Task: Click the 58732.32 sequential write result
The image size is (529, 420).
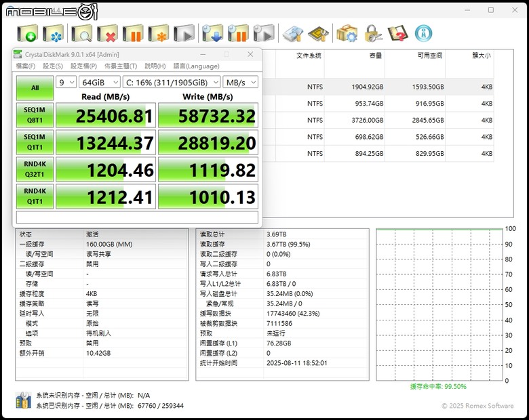Action: coord(208,115)
